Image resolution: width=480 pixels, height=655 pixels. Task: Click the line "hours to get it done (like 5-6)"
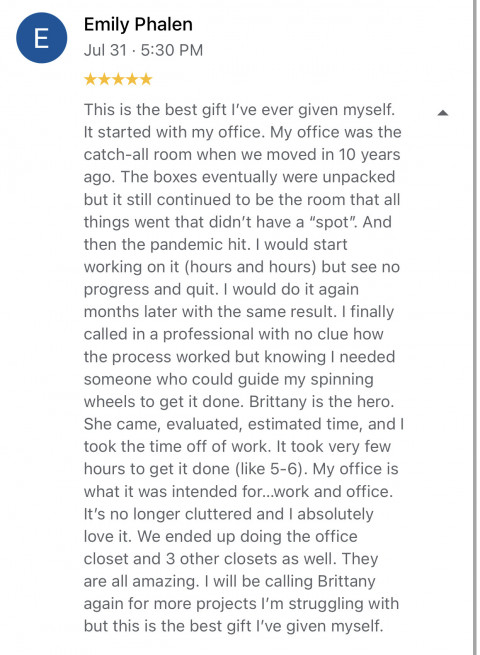coord(241,469)
